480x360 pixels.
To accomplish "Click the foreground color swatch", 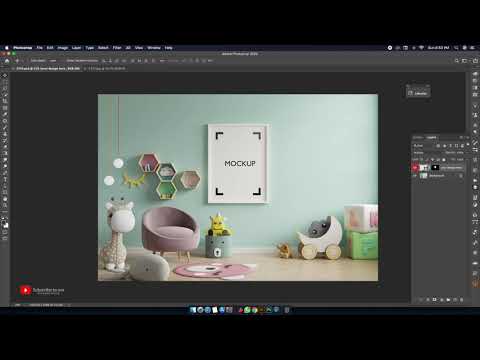I will 4,222.
